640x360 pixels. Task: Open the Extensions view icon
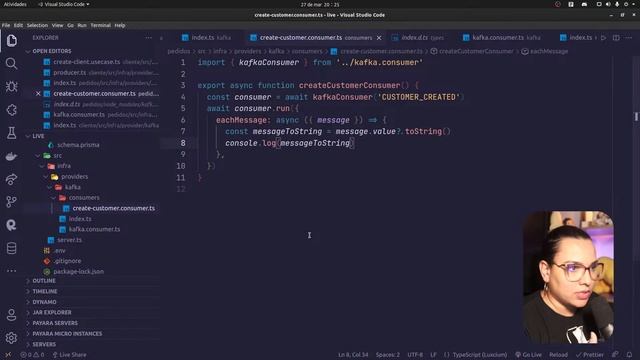tap(11, 110)
